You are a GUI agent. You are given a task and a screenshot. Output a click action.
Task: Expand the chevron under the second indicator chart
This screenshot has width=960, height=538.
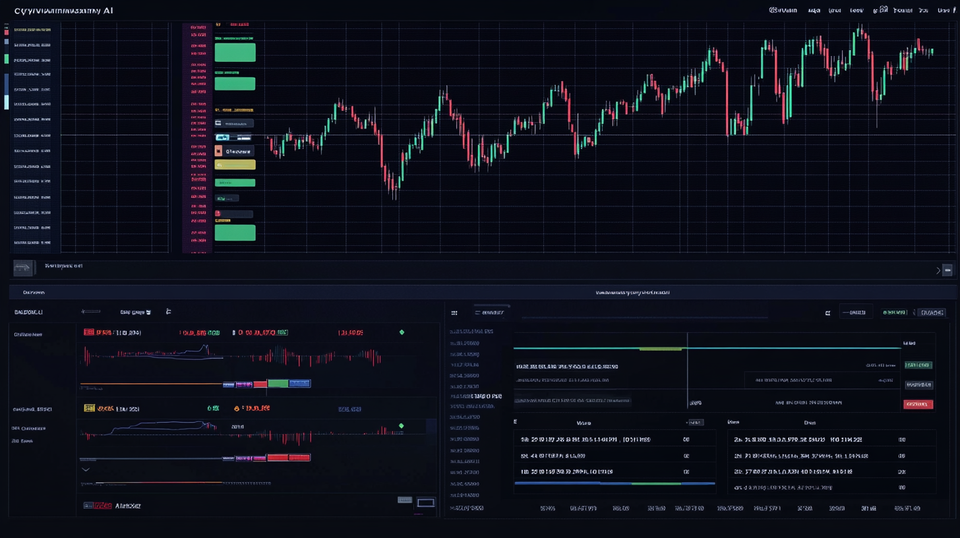point(85,468)
